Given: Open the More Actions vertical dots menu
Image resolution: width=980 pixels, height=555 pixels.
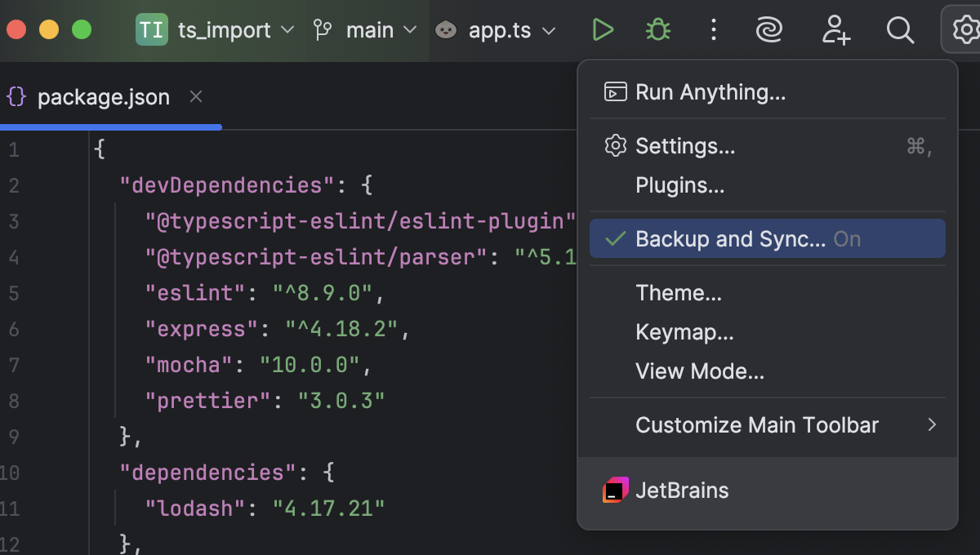Looking at the screenshot, I should 714,30.
